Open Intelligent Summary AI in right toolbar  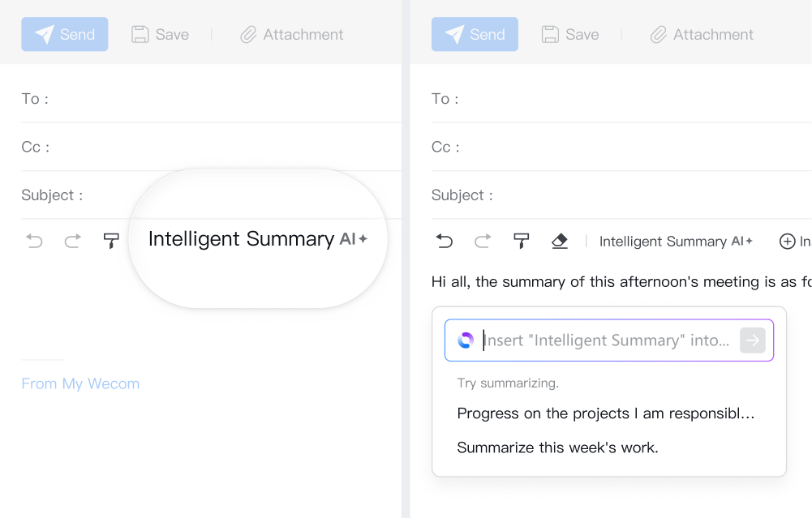(x=676, y=242)
